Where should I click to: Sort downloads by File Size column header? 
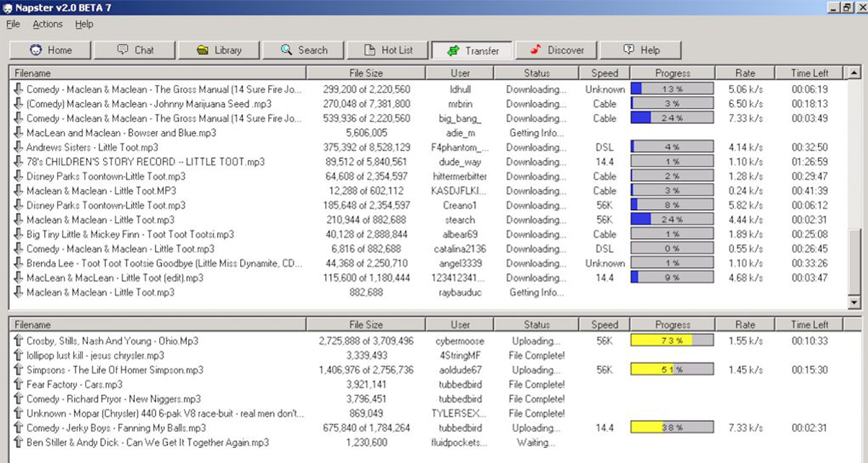point(366,73)
